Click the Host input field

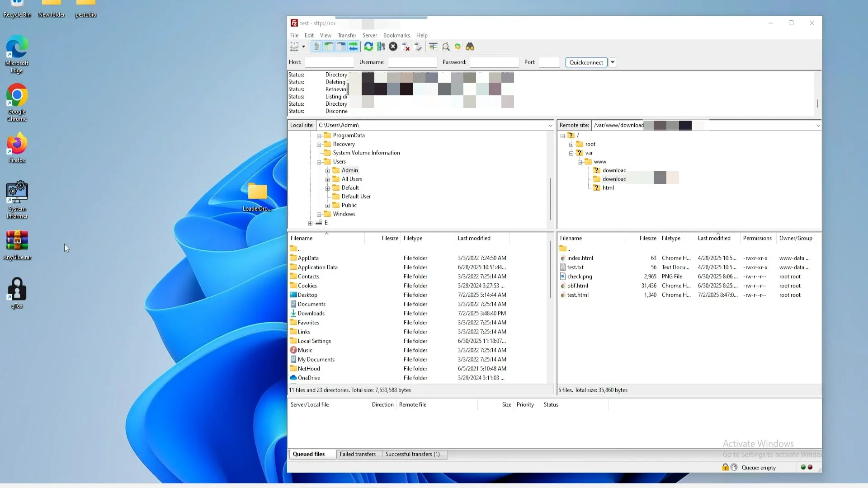(x=329, y=62)
